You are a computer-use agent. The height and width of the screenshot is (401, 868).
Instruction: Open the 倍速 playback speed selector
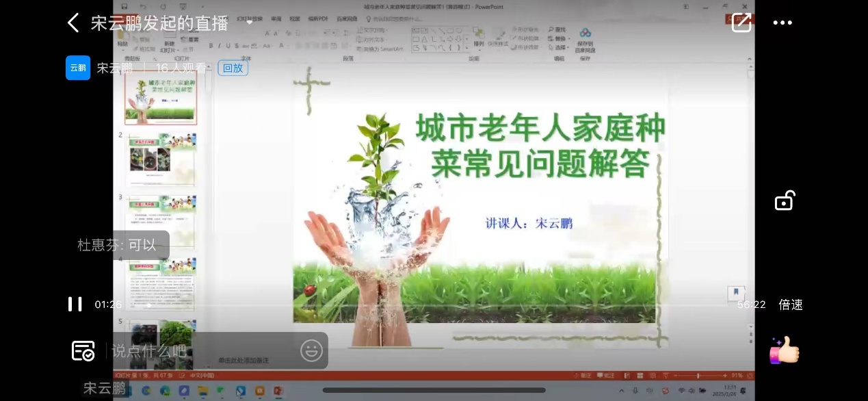(791, 305)
